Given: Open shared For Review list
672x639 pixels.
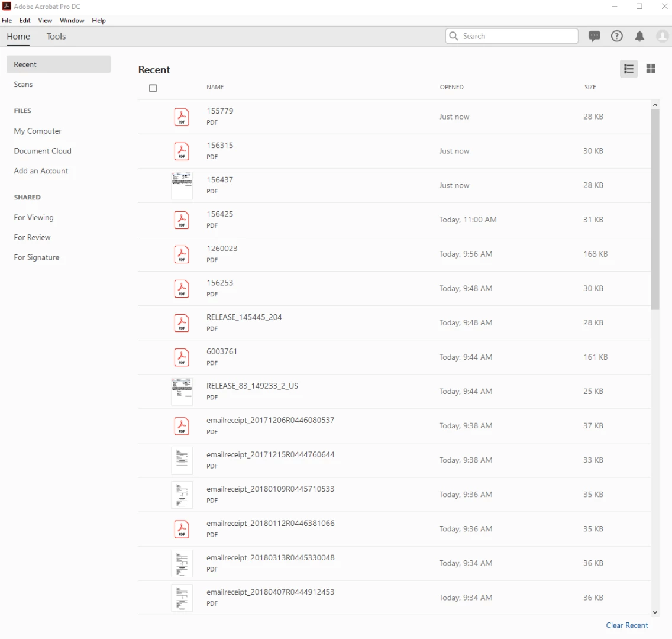Looking at the screenshot, I should point(32,237).
